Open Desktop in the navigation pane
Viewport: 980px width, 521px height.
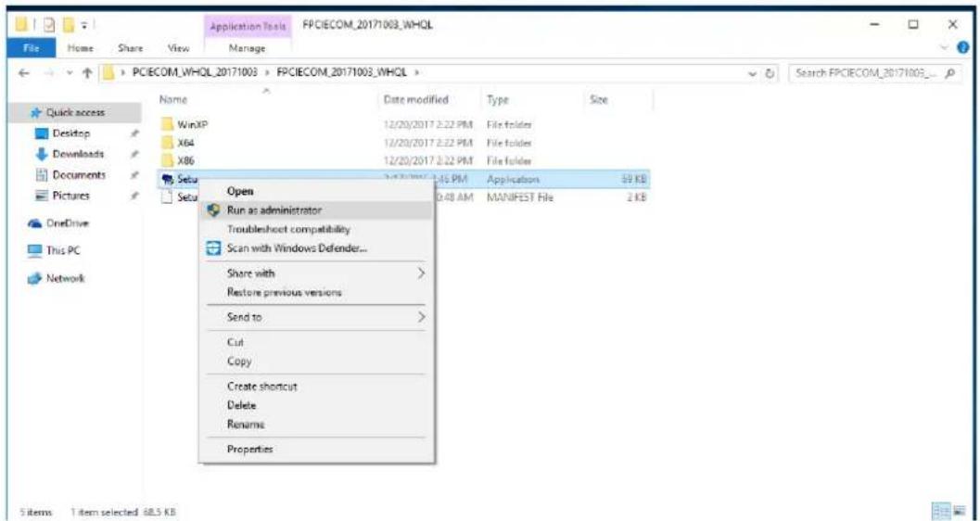point(71,133)
